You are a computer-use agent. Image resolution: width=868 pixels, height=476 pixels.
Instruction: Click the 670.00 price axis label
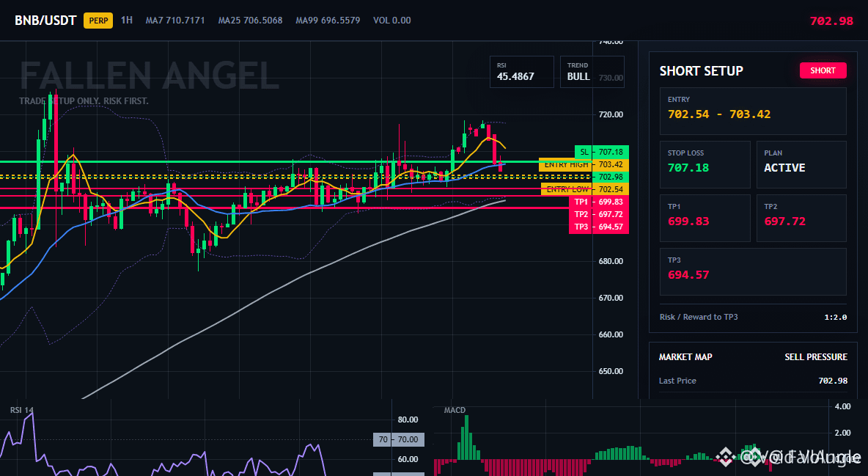(611, 298)
